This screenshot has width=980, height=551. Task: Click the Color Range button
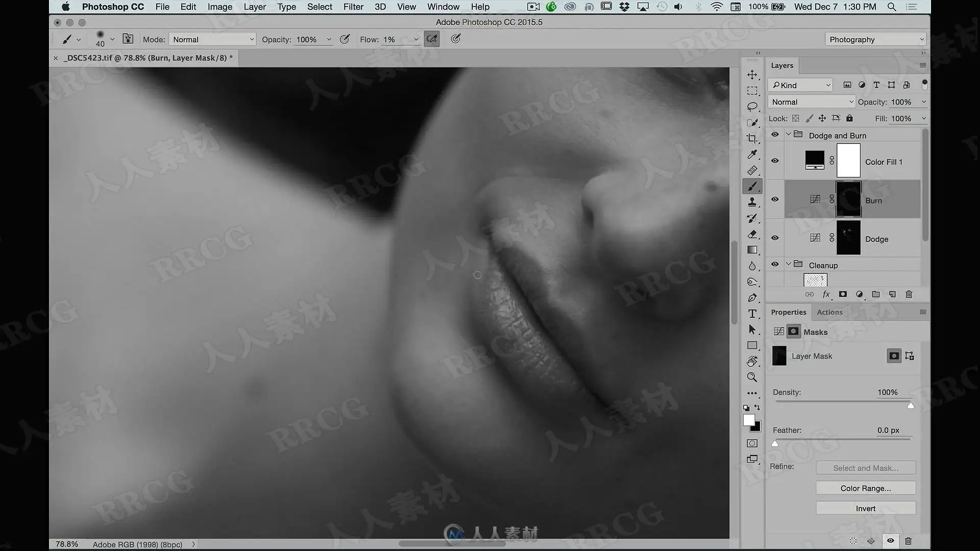pos(866,488)
